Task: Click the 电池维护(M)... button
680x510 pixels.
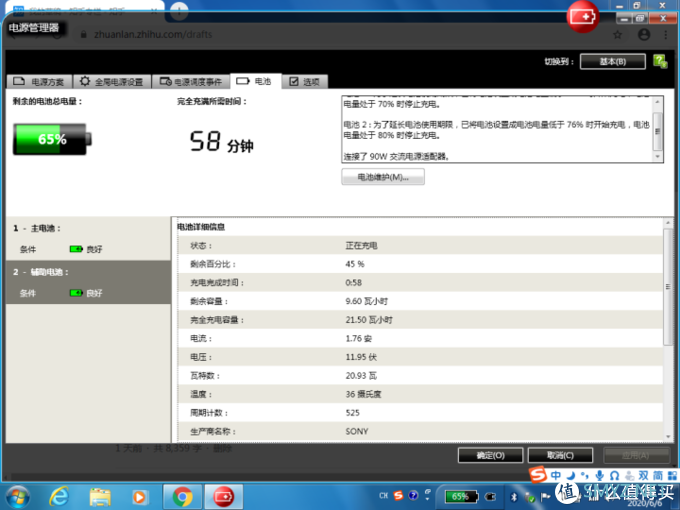Action: coord(383,177)
